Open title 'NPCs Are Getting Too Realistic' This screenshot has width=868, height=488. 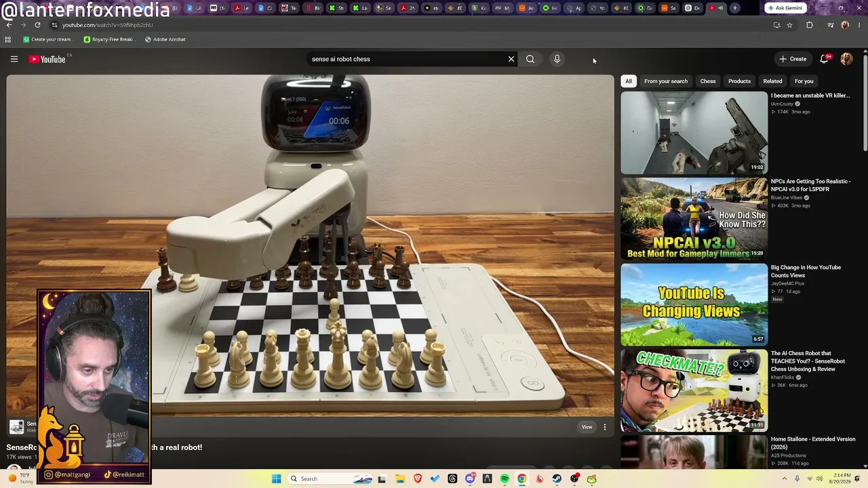(x=810, y=185)
